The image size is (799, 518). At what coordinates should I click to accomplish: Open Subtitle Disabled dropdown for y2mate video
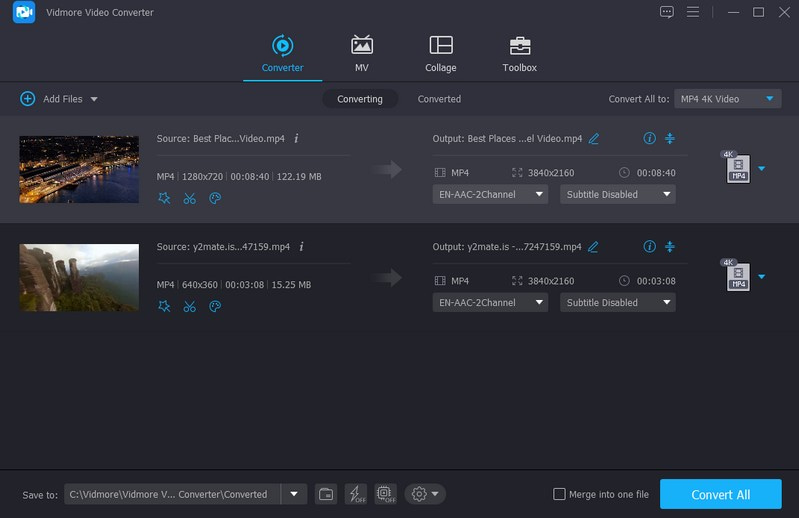tap(618, 303)
